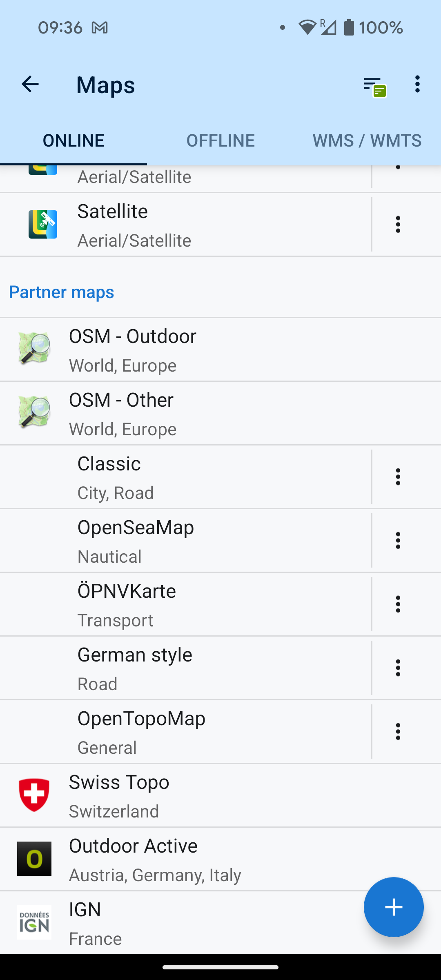Tap the Satellite map icon

(43, 224)
